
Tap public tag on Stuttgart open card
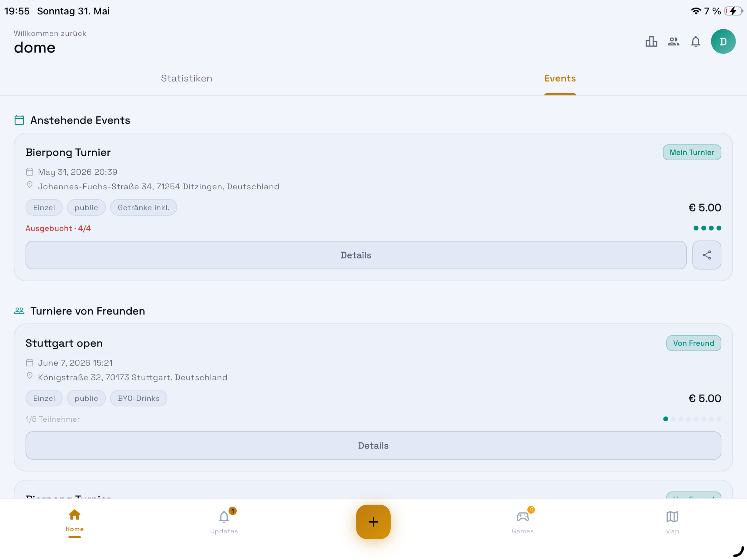tap(86, 398)
